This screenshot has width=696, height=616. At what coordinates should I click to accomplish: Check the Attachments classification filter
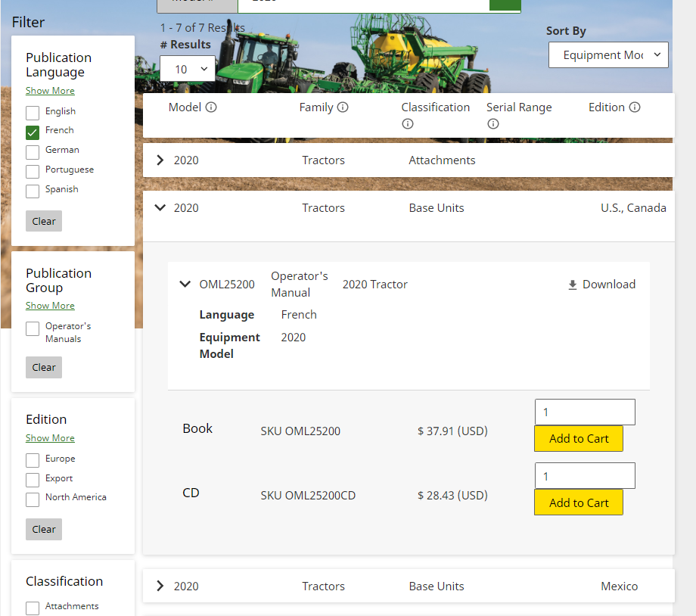point(33,608)
